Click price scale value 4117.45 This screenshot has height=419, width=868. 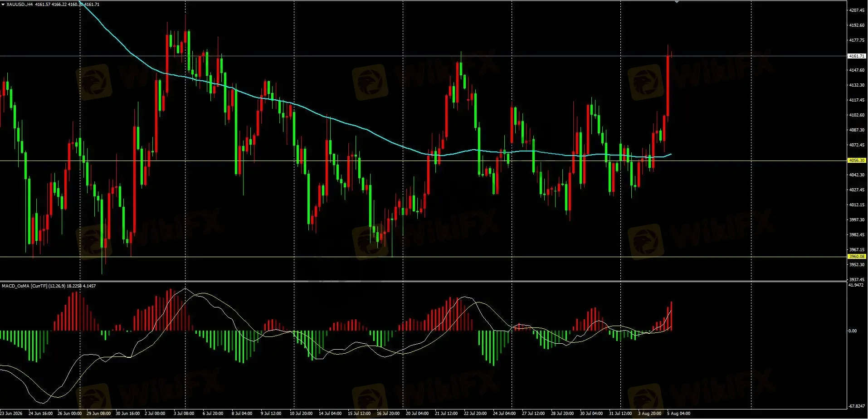pyautogui.click(x=857, y=100)
